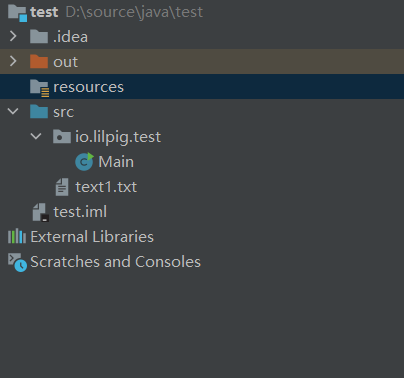This screenshot has width=404, height=378.
Task: Expand the .idea folder arrow
Action: point(13,36)
